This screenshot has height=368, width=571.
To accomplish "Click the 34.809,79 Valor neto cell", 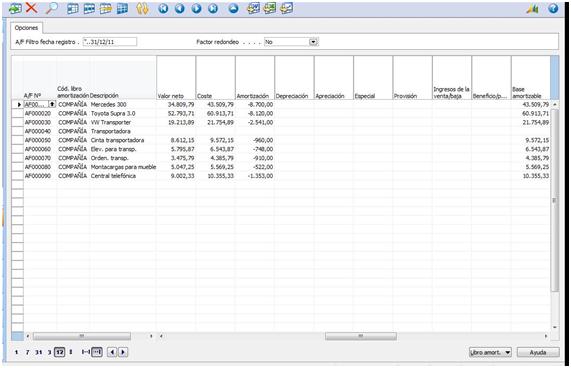I will pos(176,104).
